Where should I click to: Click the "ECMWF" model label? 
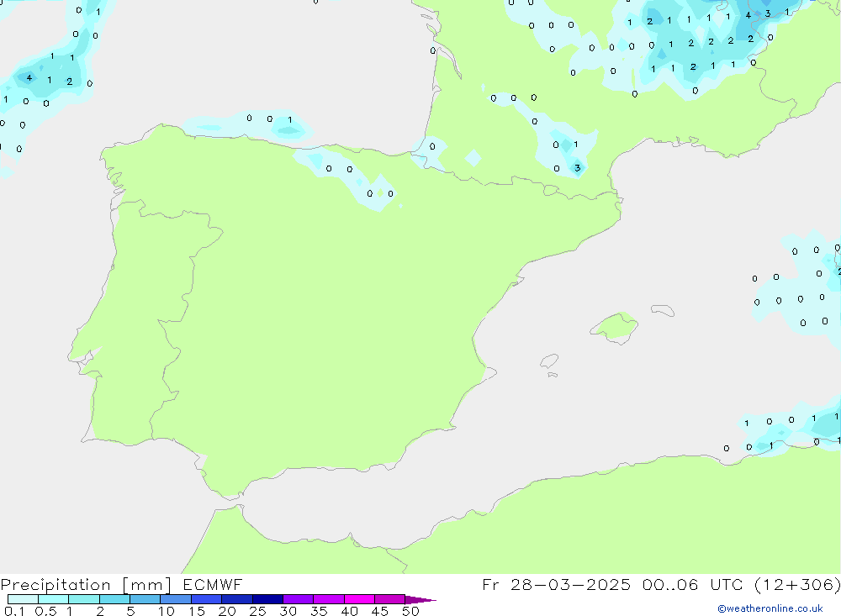click(213, 584)
